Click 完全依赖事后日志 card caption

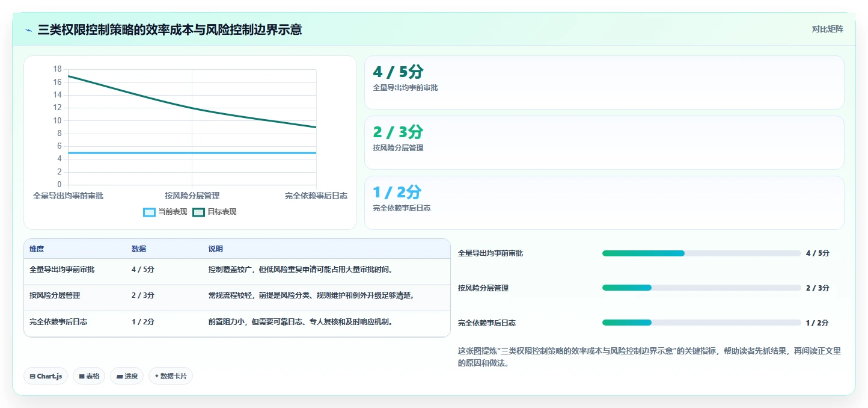click(402, 208)
